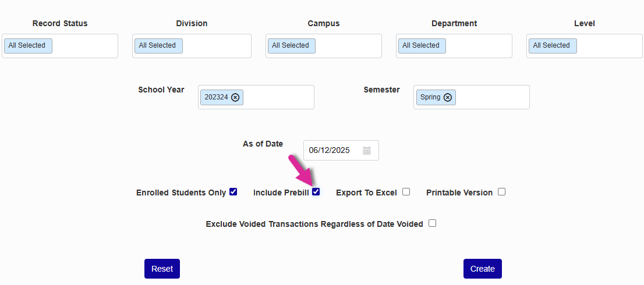The image size is (644, 285).
Task: Tick Exclude Voided Transactions checkbox
Action: [432, 223]
